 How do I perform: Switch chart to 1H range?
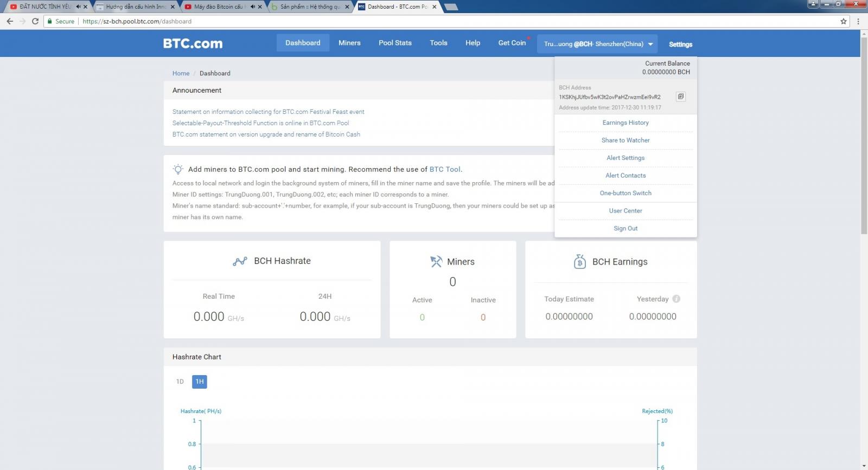pos(200,382)
